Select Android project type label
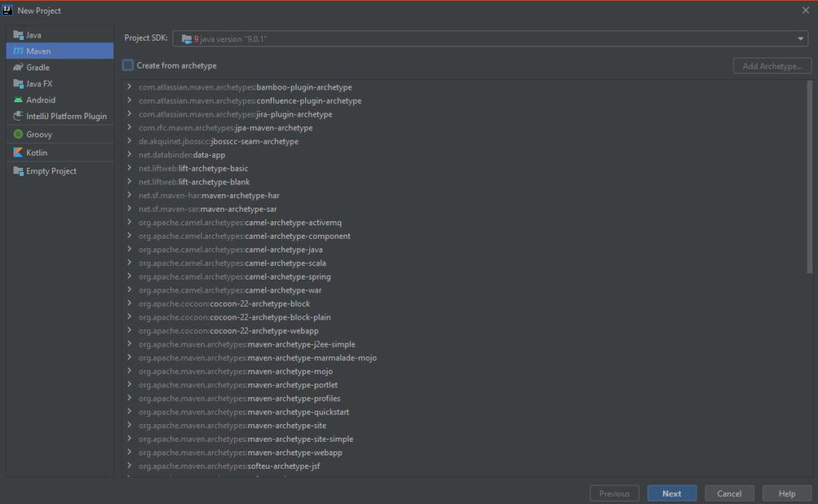 [41, 100]
